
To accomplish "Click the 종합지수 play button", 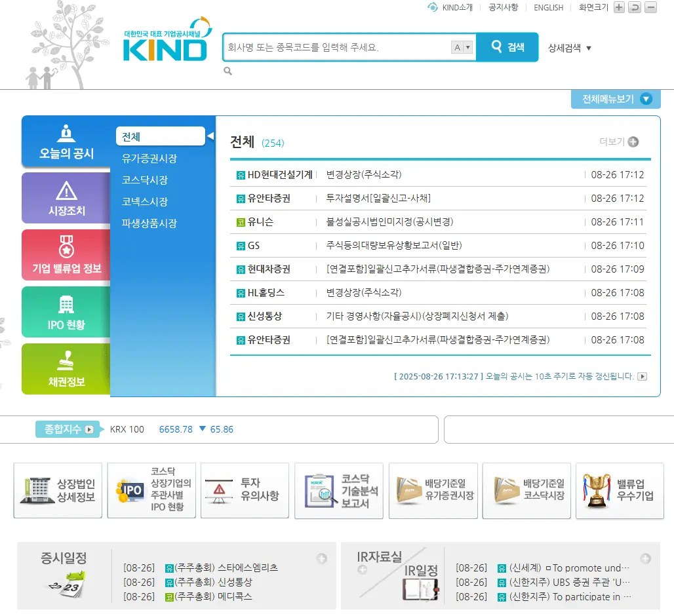I will [89, 429].
